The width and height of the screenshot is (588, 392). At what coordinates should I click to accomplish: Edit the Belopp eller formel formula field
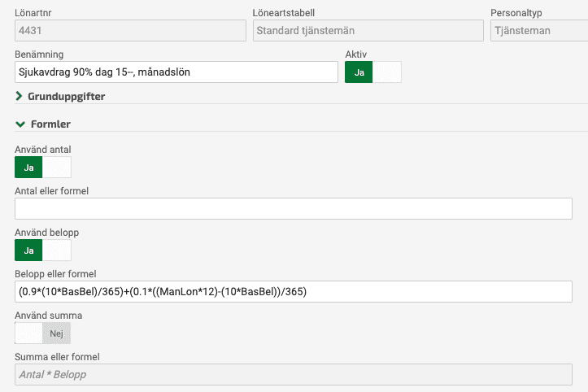(294, 292)
